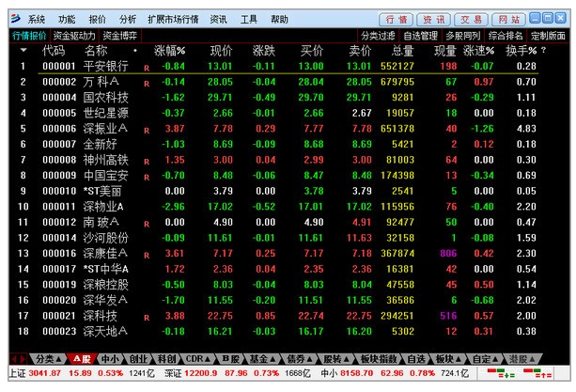The height and width of the screenshot is (392, 576).
Task: Select the 科创 bottom tab
Action: pos(166,359)
